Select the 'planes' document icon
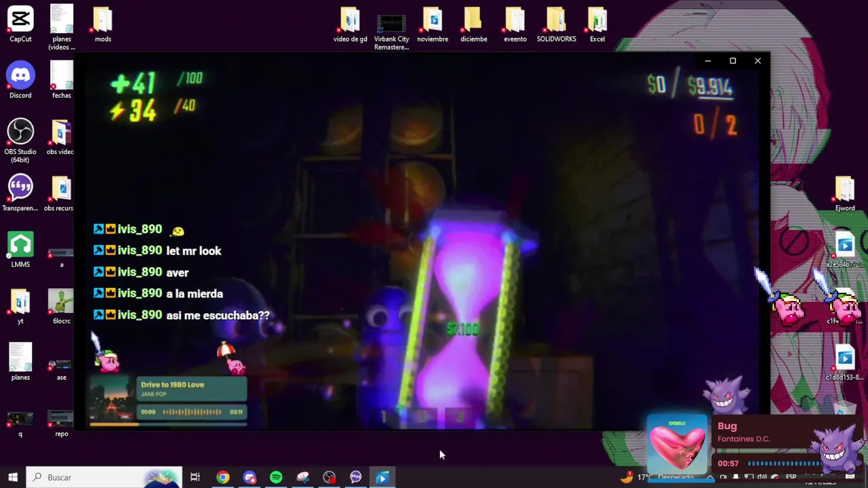This screenshot has width=868, height=488. click(20, 363)
